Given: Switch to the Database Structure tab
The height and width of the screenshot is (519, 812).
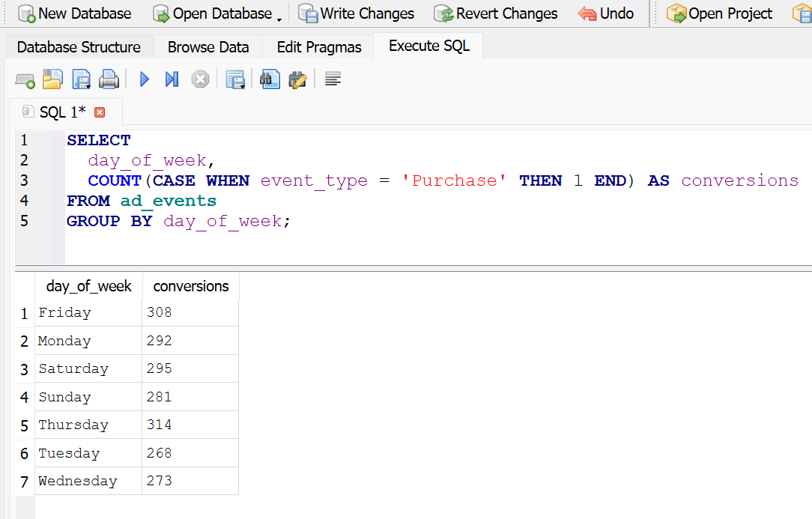Looking at the screenshot, I should pos(79,47).
